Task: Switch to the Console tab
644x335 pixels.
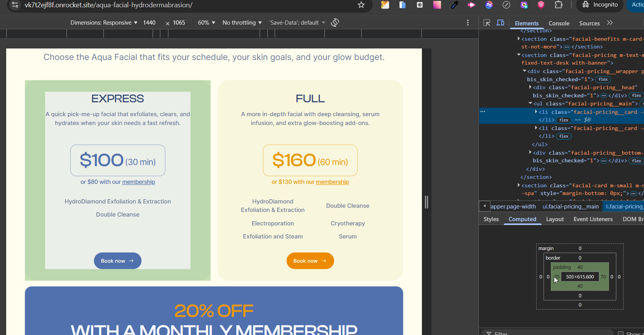Action: pos(559,23)
